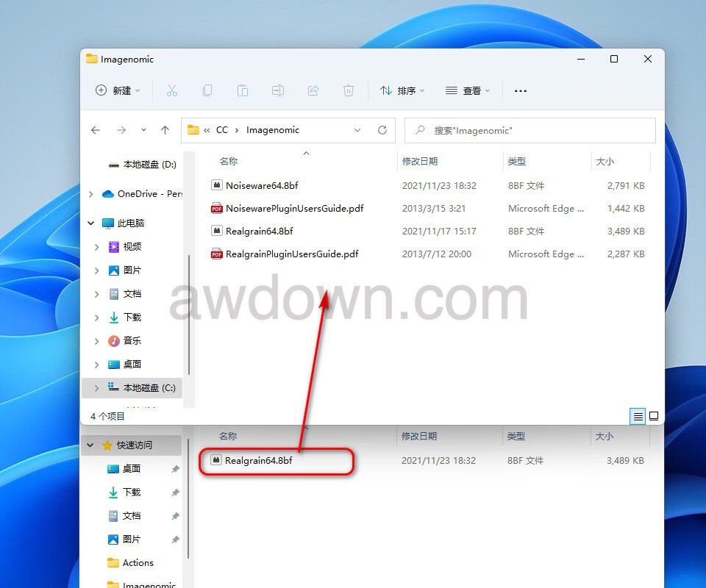Open the 查看 view menu
This screenshot has height=588, width=706.
pyautogui.click(x=468, y=90)
